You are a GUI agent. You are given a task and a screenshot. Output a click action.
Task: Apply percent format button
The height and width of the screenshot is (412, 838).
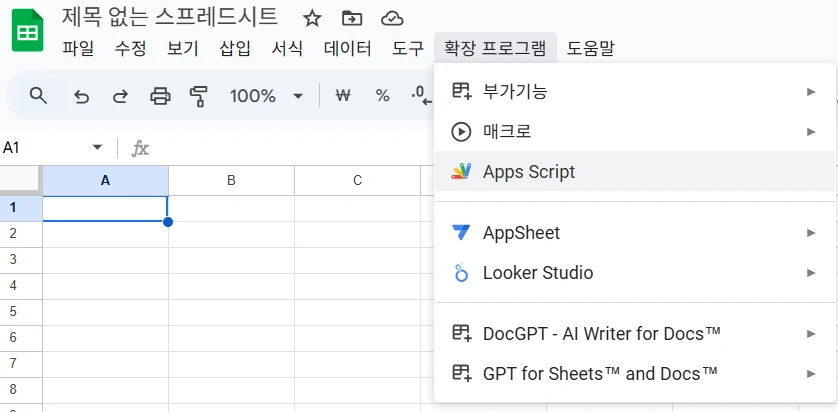(x=382, y=96)
